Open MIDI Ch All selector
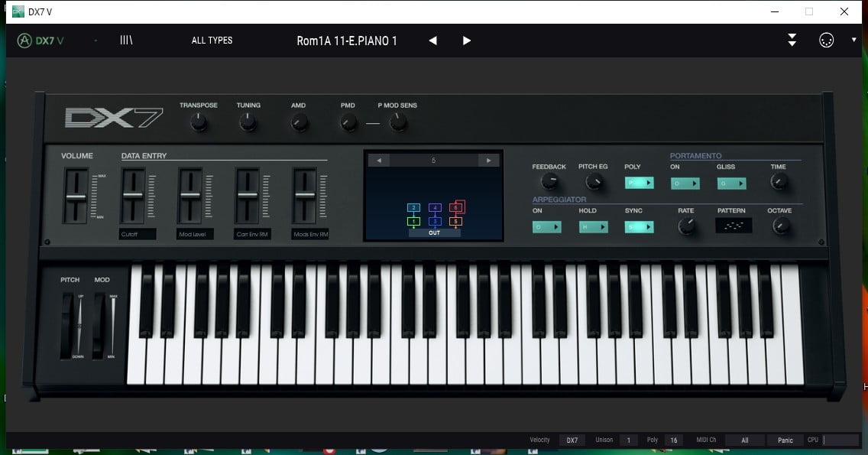 744,440
